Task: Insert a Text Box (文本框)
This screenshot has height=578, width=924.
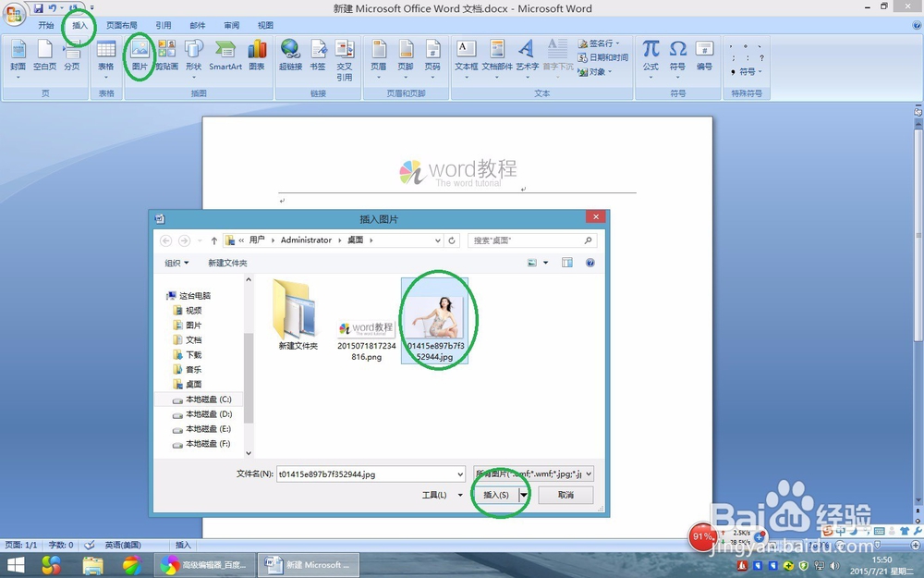Action: pyautogui.click(x=466, y=57)
